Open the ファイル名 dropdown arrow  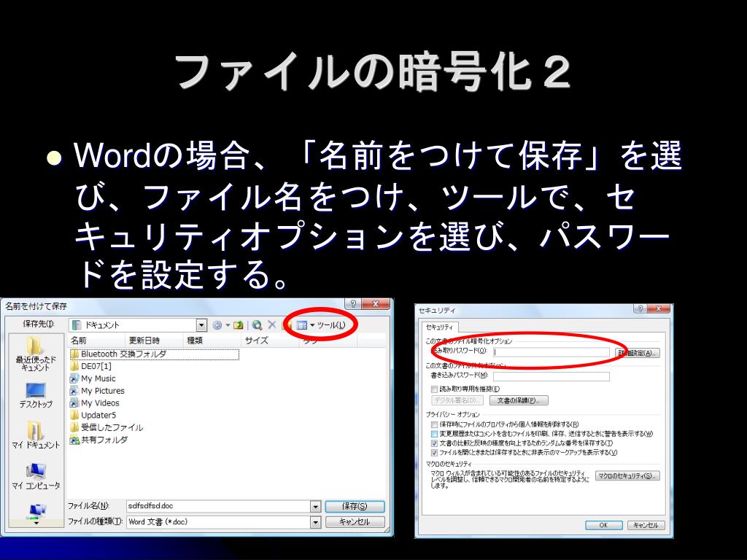coord(315,507)
